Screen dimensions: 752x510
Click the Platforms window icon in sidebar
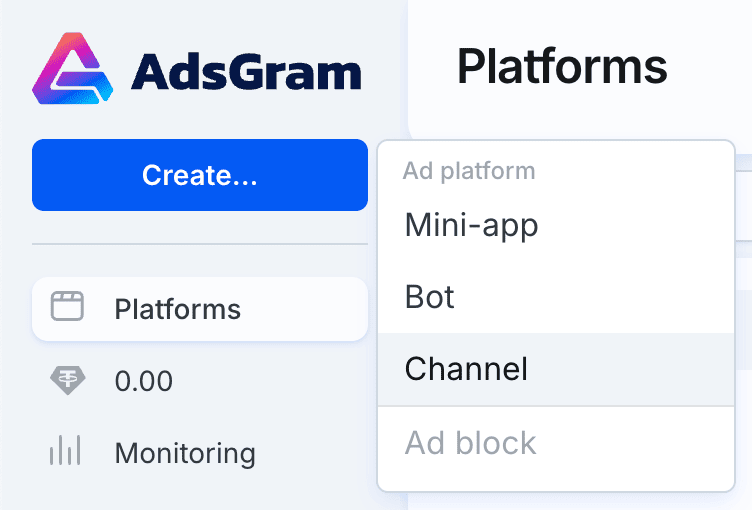(67, 306)
